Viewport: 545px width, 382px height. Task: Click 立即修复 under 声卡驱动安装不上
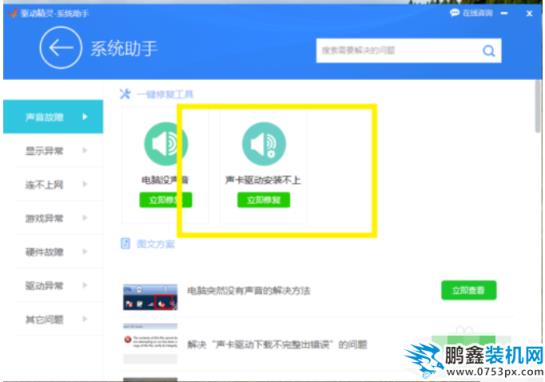(x=263, y=200)
